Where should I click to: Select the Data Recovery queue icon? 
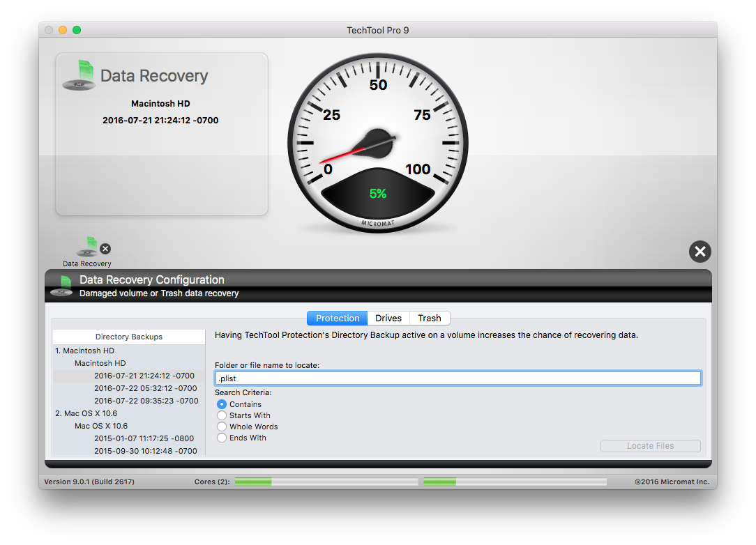(x=88, y=247)
